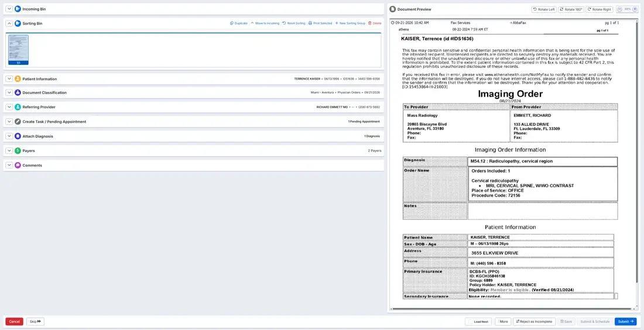Screen dimensions: 644x330
Task: Click the '1 Pending Appointment' summary text
Action: [x=364, y=122]
